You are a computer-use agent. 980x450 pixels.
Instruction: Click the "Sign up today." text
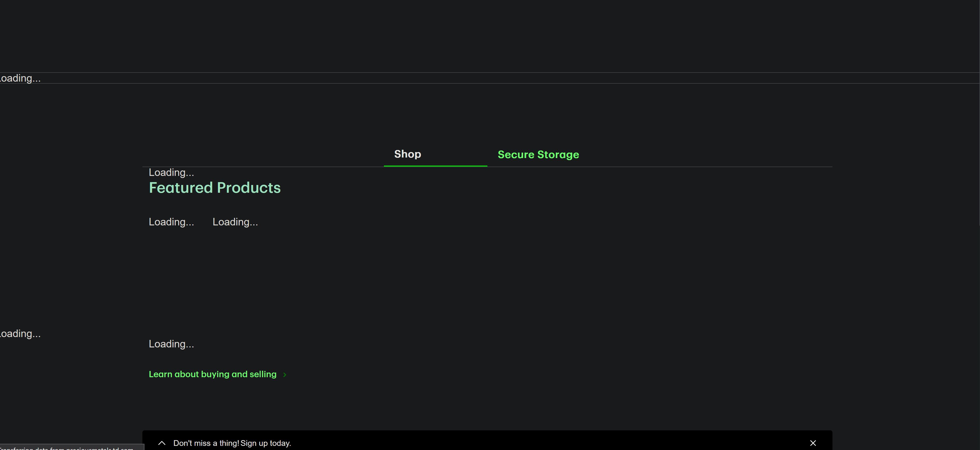(x=266, y=443)
